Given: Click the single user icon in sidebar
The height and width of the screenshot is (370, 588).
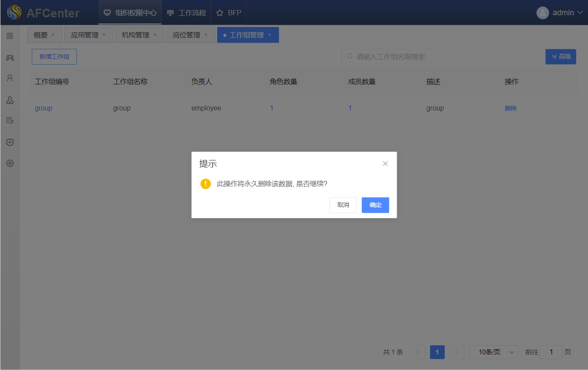Looking at the screenshot, I should click(10, 78).
